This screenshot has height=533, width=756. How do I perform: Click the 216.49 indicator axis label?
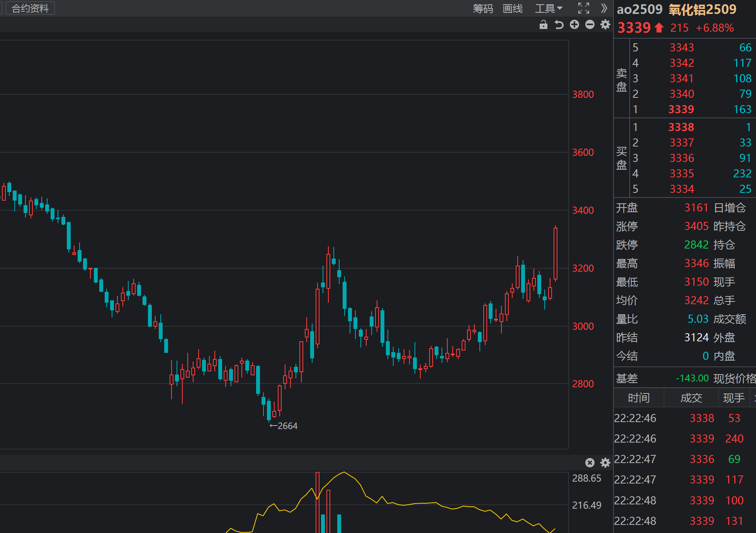(586, 505)
